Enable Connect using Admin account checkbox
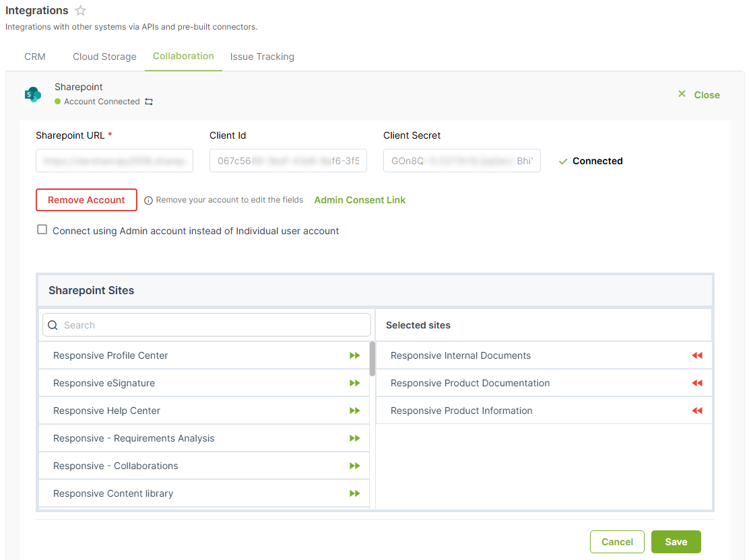 [42, 229]
